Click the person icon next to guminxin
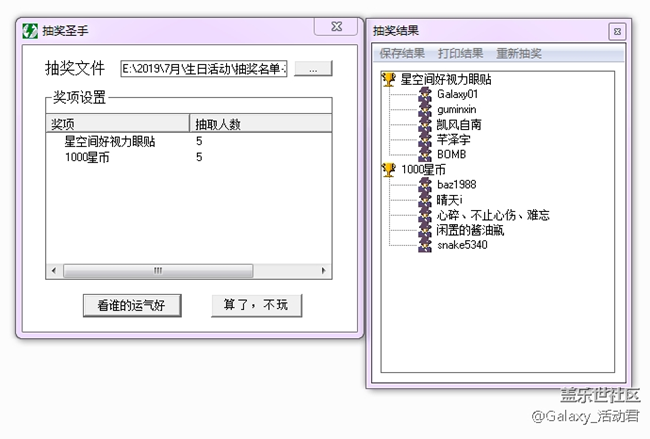The image size is (650, 439). pos(425,109)
